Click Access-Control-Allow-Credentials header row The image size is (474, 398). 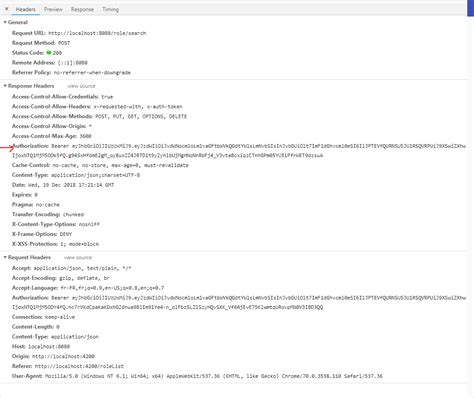pyautogui.click(x=62, y=97)
